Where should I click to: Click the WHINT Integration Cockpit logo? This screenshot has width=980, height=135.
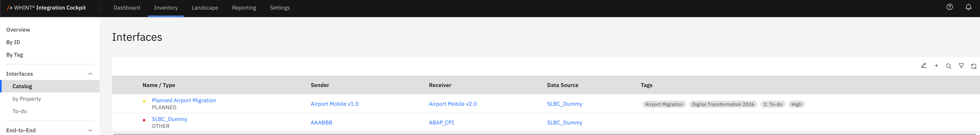point(46,8)
